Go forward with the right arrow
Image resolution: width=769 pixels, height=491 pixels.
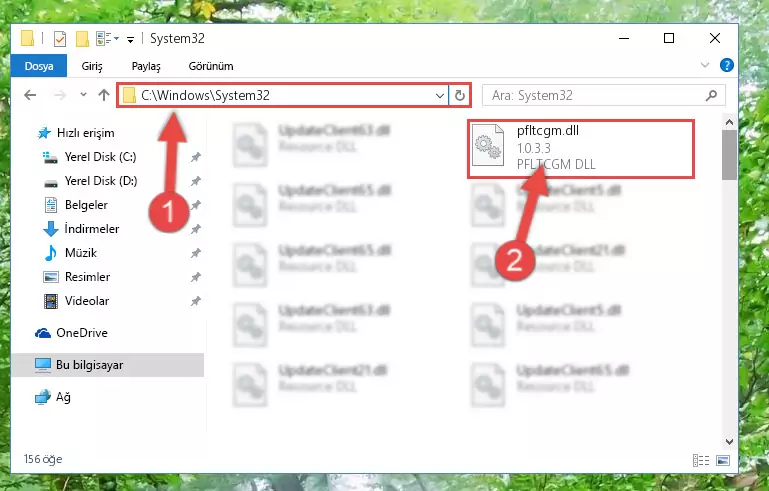coord(59,95)
